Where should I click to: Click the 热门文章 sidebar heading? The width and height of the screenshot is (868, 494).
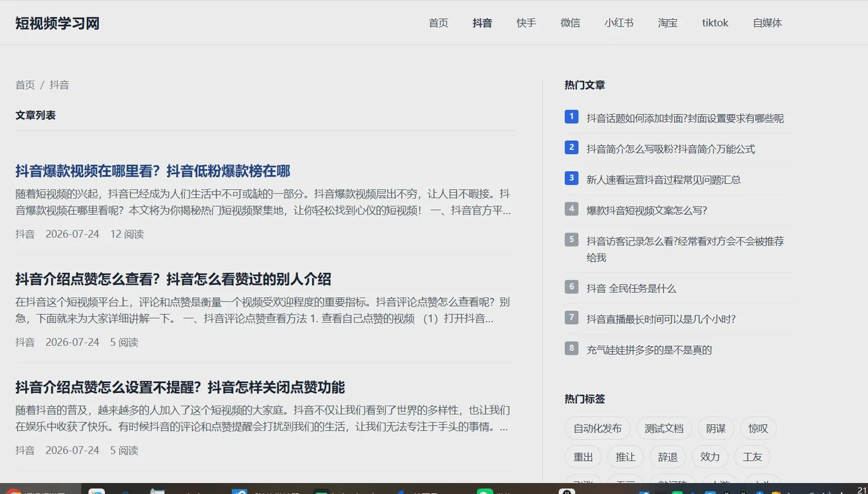[x=585, y=85]
